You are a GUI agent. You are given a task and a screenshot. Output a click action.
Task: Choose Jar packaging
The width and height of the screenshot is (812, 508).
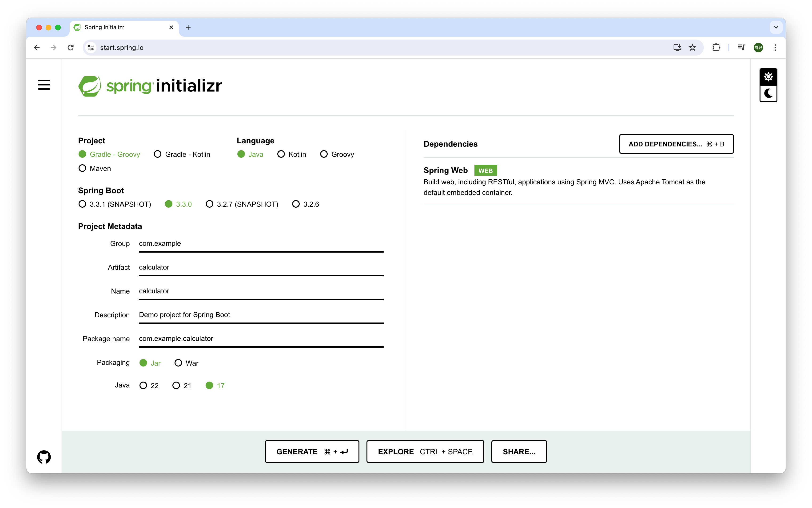[150, 363]
